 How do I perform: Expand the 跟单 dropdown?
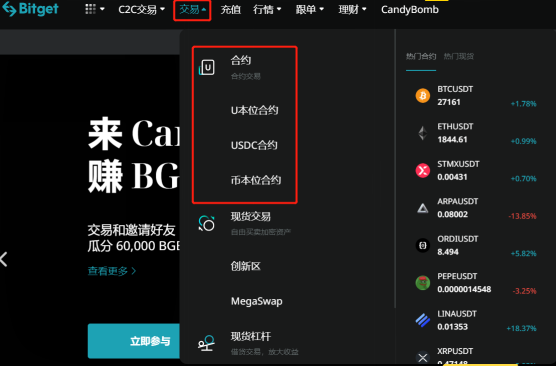[x=310, y=10]
